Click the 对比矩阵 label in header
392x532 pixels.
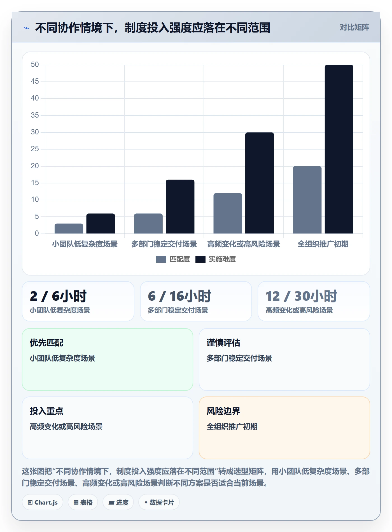click(354, 27)
